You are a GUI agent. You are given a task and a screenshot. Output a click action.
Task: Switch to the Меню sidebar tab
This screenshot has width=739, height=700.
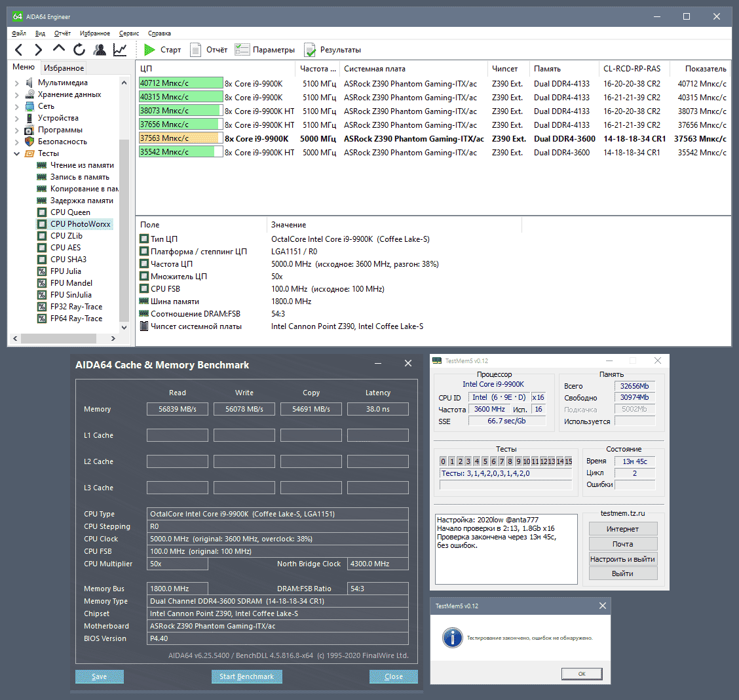click(24, 67)
